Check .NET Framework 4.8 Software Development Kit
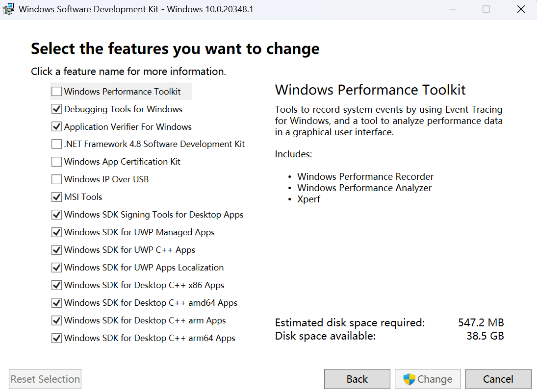The width and height of the screenshot is (537, 392). (56, 144)
